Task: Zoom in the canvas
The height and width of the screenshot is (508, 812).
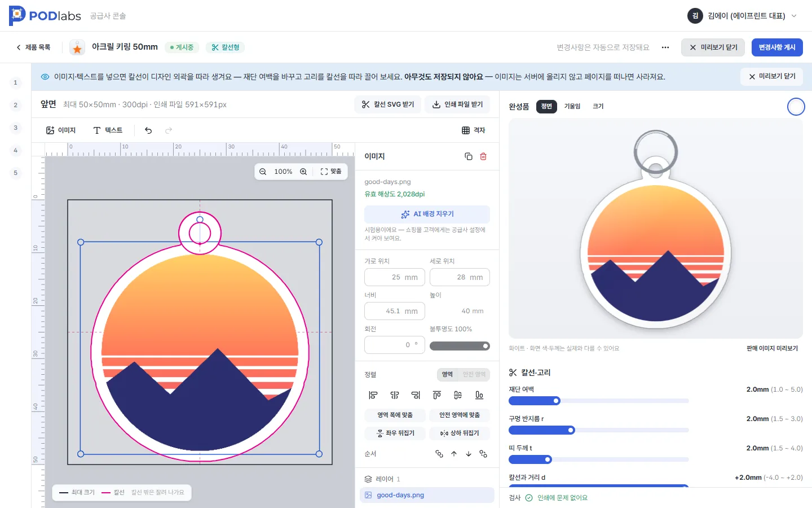Action: [303, 172]
